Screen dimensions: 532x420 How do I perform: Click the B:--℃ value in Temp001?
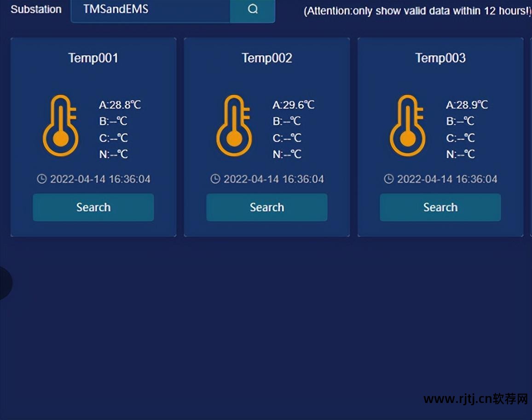(x=113, y=121)
